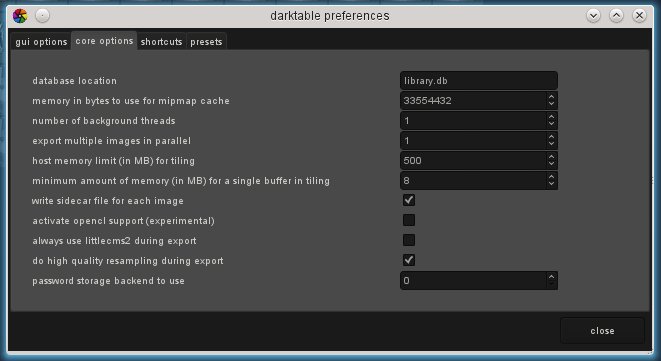Decrease number of background threads
661x361 pixels.
[x=551, y=124]
